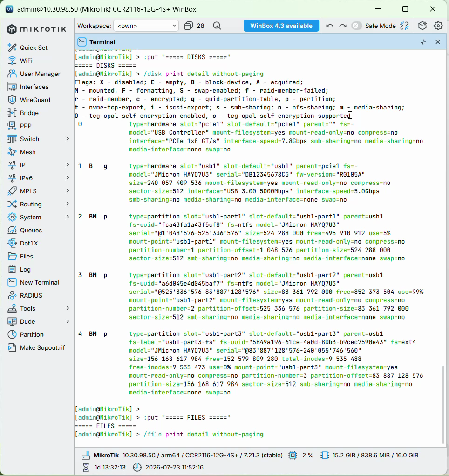Click the cube icon in top toolbar
449x476 pixels.
coord(422,26)
